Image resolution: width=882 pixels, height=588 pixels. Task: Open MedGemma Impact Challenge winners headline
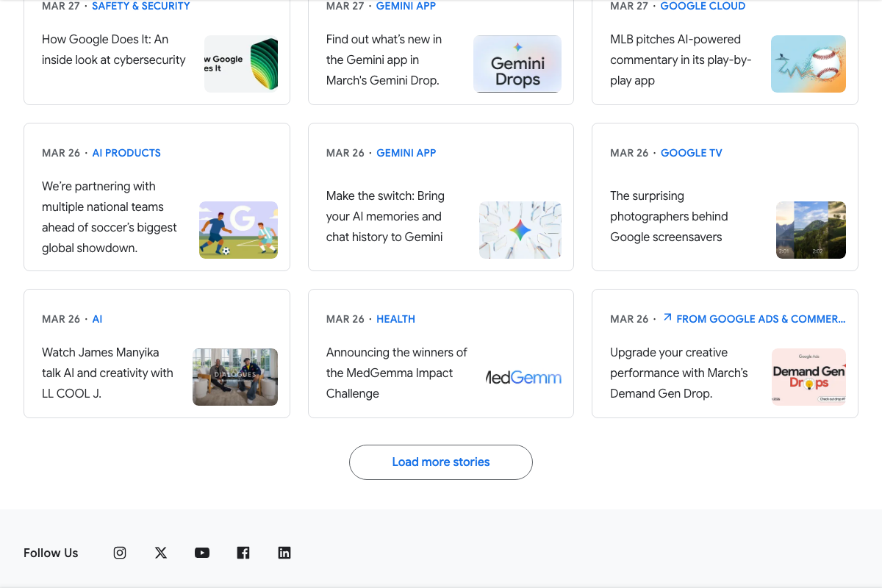397,373
